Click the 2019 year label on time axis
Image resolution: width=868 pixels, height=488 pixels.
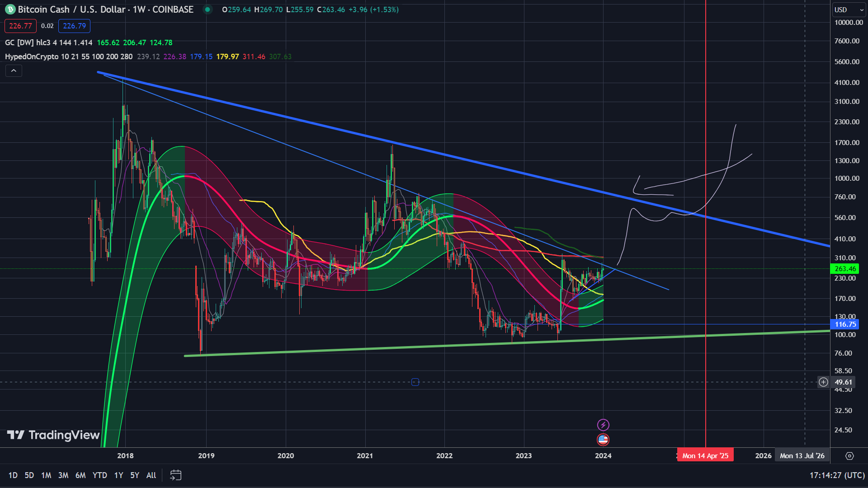coord(206,455)
